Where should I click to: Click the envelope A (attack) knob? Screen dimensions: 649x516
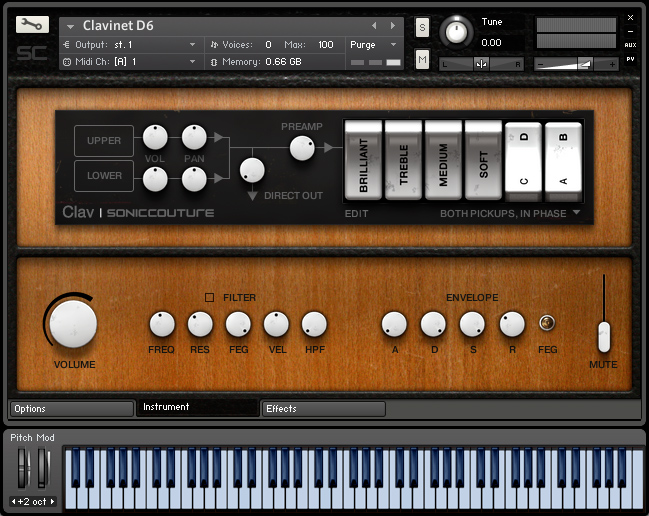[394, 324]
